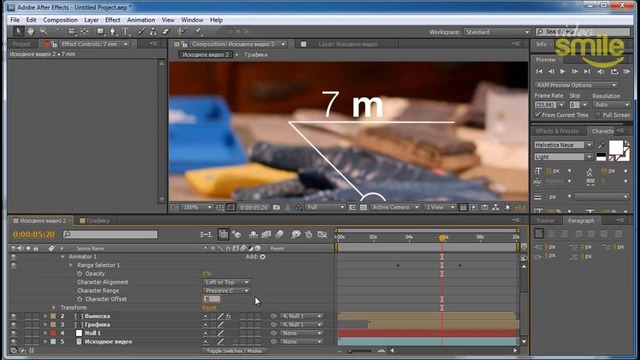Click the timeline current-time indicator
Viewport: 640px width, 360px height.
(442, 238)
